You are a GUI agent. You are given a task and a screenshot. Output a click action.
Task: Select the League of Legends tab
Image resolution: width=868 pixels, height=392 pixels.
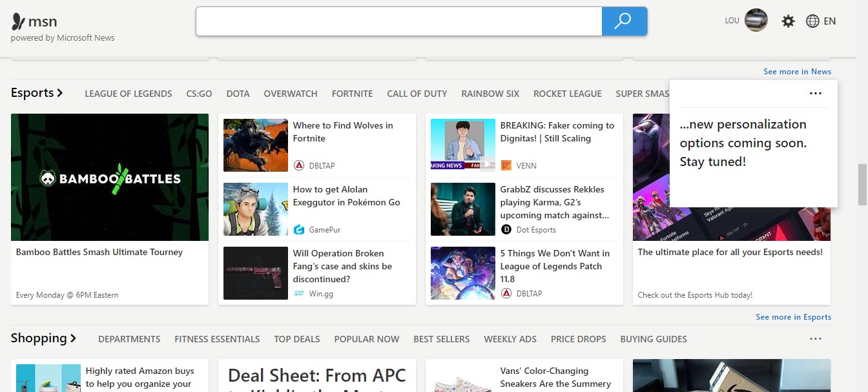129,94
